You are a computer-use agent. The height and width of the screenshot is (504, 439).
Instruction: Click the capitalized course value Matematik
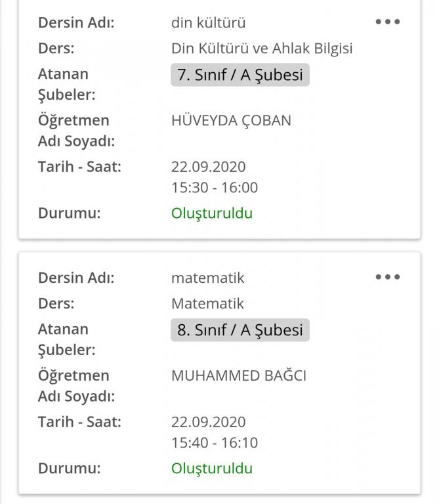click(x=207, y=304)
